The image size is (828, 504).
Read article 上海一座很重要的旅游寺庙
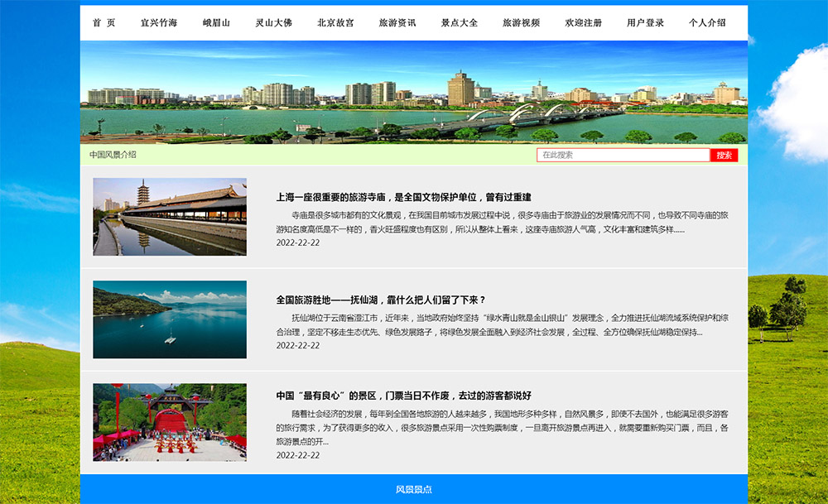pyautogui.click(x=403, y=197)
